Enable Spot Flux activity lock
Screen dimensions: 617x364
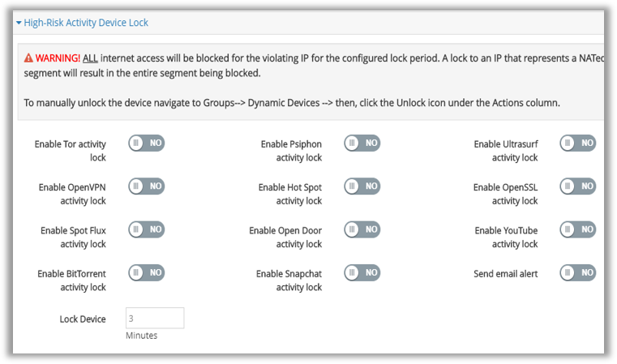tap(147, 229)
